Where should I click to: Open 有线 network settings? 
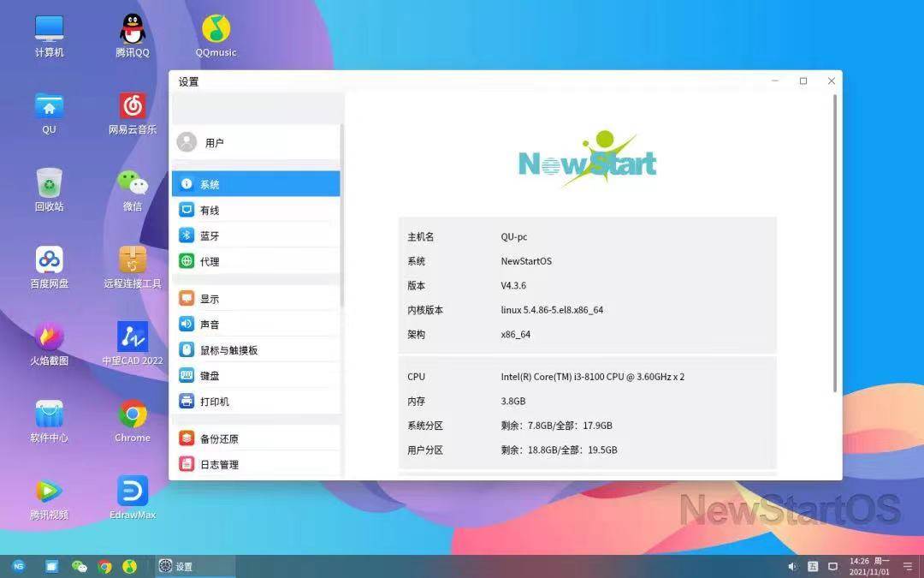(256, 210)
